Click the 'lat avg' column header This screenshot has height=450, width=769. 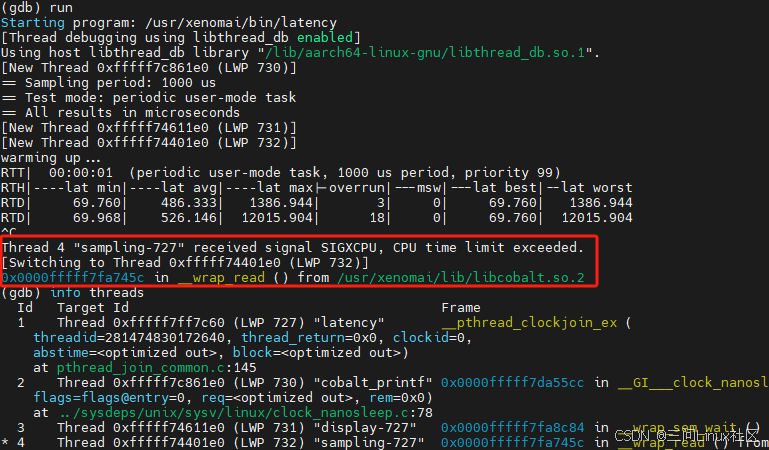point(189,188)
